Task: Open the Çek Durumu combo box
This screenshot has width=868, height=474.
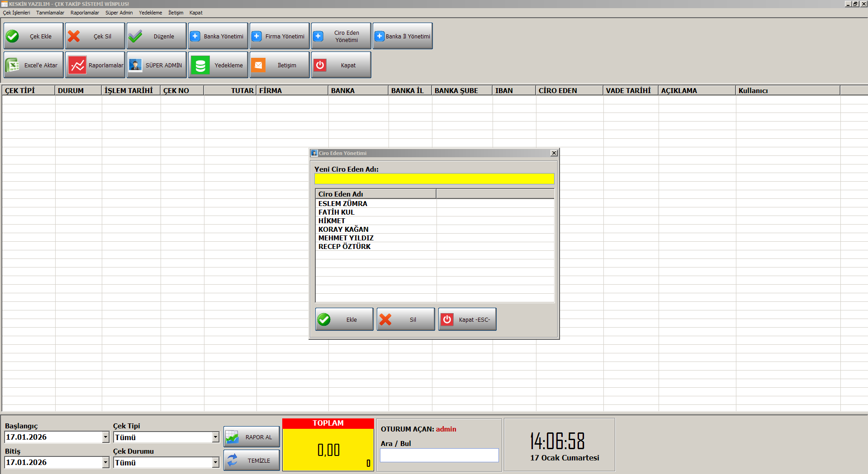Action: click(215, 462)
